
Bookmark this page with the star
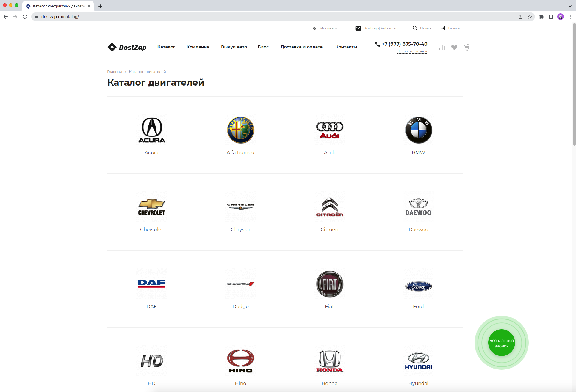point(530,17)
